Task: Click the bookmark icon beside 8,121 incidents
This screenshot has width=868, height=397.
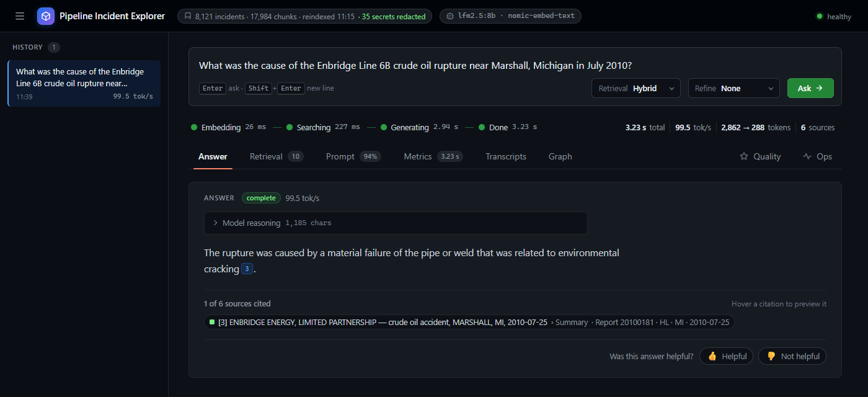Action: (188, 17)
